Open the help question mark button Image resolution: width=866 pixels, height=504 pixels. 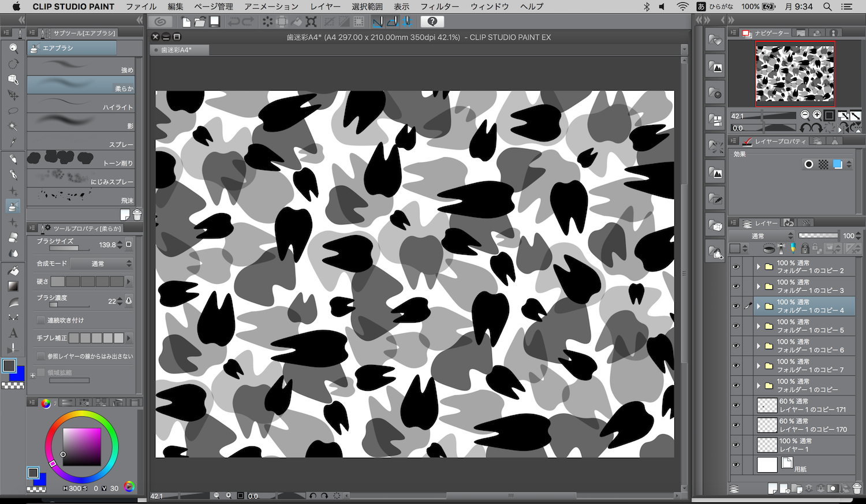tap(432, 21)
